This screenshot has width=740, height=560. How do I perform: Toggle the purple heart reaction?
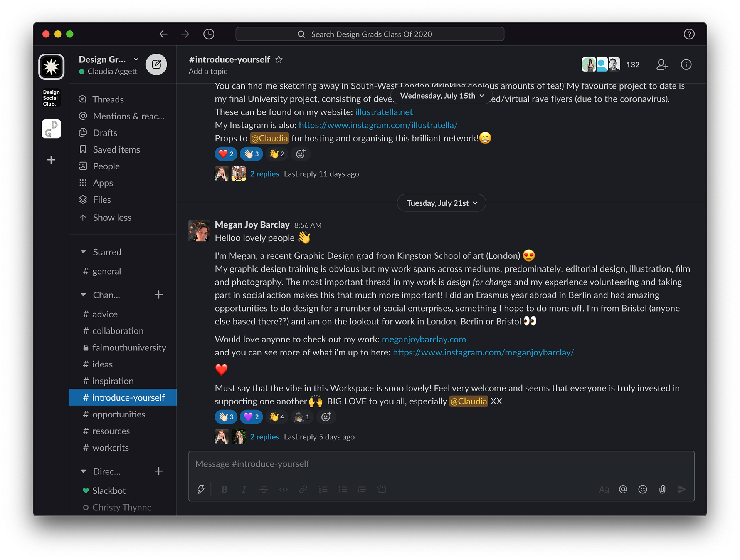point(251,417)
